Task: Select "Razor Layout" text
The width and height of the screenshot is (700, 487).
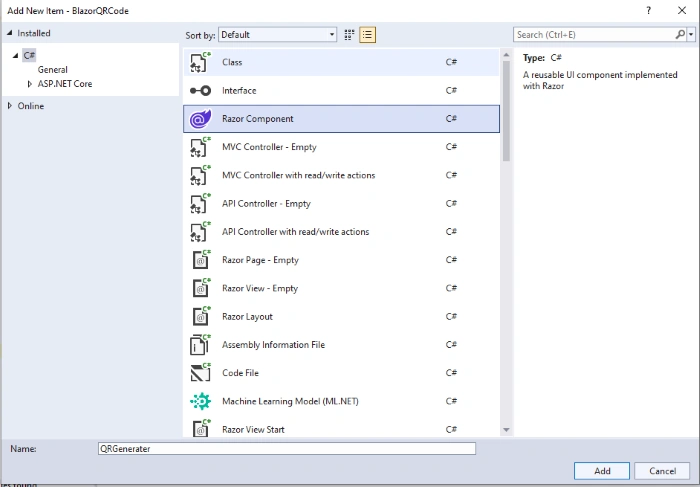Action: (x=247, y=316)
